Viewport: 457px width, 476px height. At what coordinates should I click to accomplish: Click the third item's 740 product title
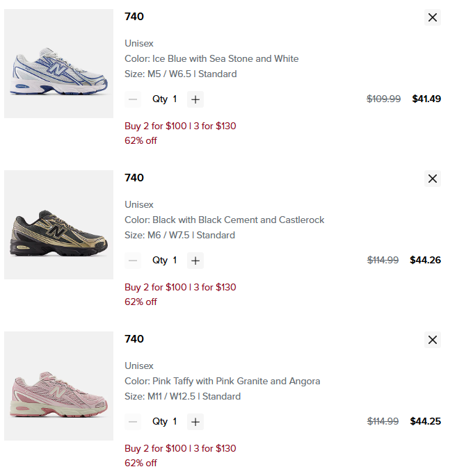click(x=134, y=339)
